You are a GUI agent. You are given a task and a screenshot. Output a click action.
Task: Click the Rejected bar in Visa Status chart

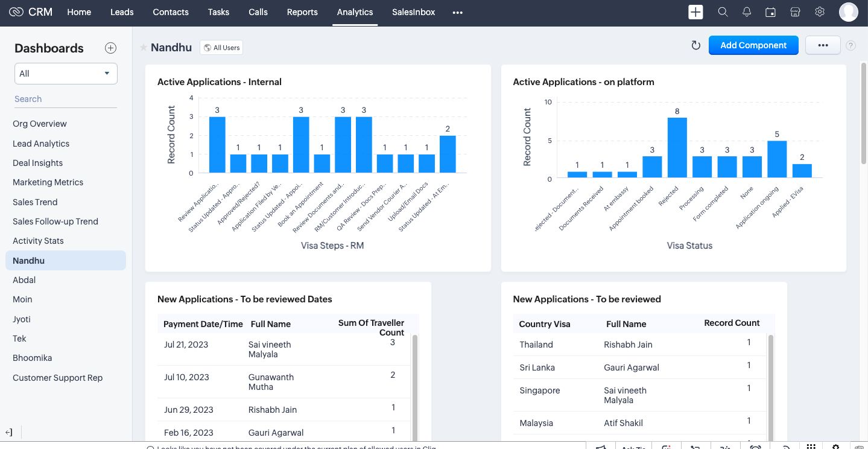click(x=677, y=148)
